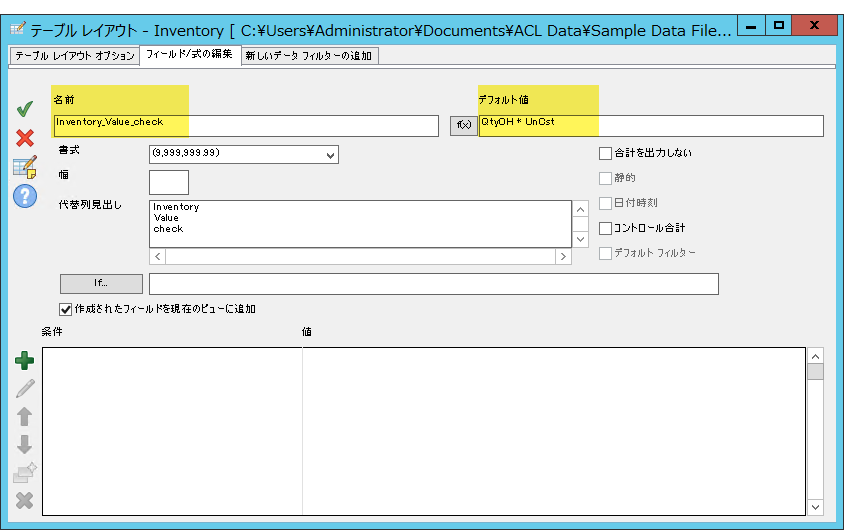Screen dimensions: 844x530
Task: Click the green plus add condition icon
Action: pos(25,361)
